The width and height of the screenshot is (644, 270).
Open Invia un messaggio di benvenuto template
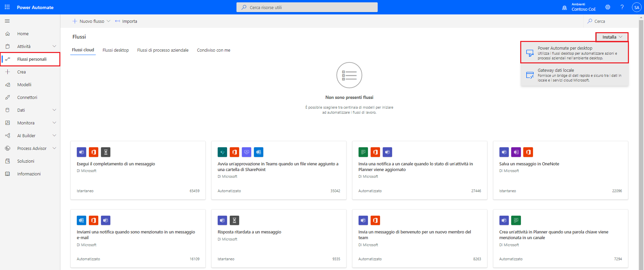[x=420, y=238]
